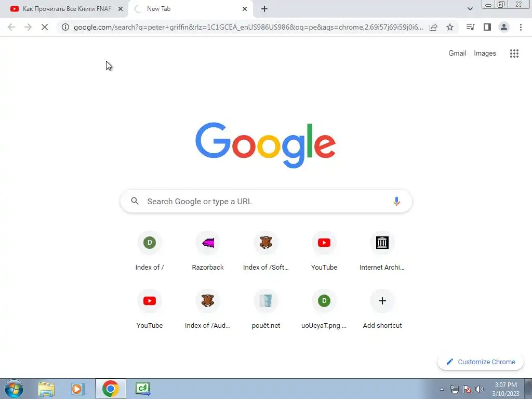Bookmark this tab with the star icon
Image resolution: width=532 pixels, height=399 pixels.
click(450, 27)
